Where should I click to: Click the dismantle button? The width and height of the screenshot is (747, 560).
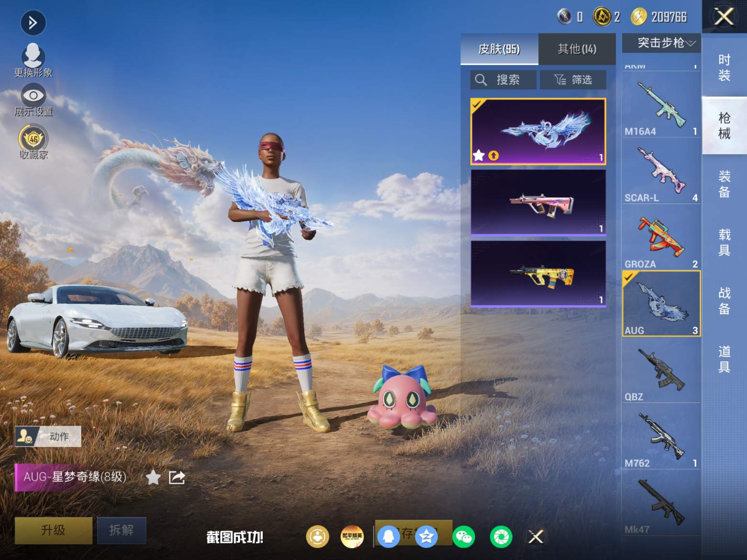coord(122,530)
